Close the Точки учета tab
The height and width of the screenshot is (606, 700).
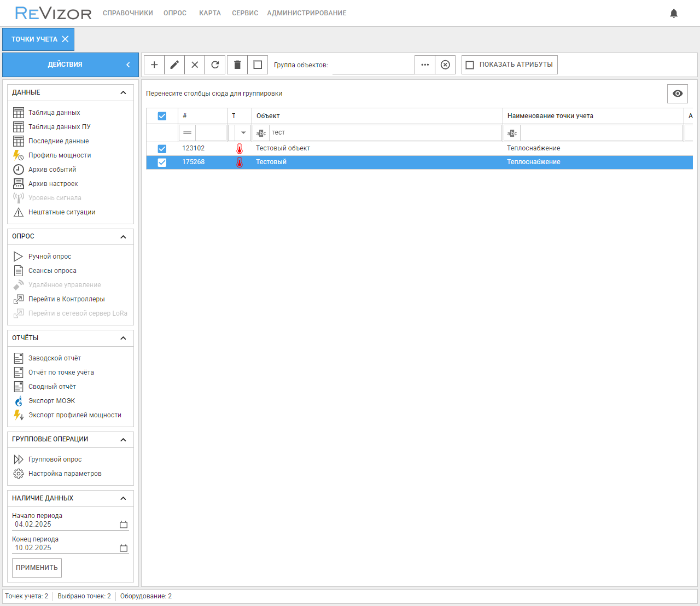click(65, 39)
